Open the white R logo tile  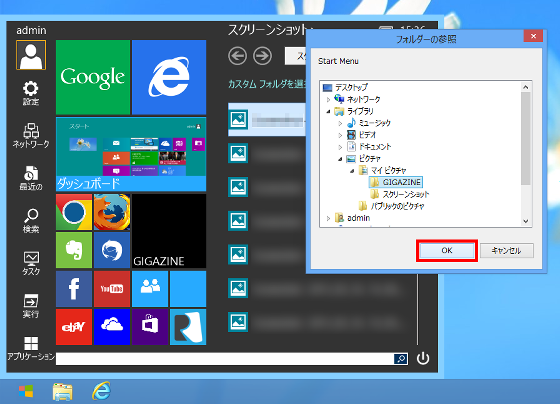188,327
